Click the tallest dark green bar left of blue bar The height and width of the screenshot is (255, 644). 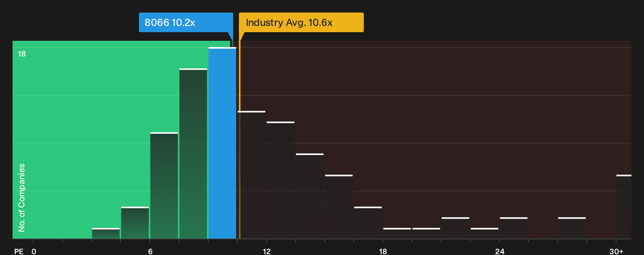click(193, 153)
